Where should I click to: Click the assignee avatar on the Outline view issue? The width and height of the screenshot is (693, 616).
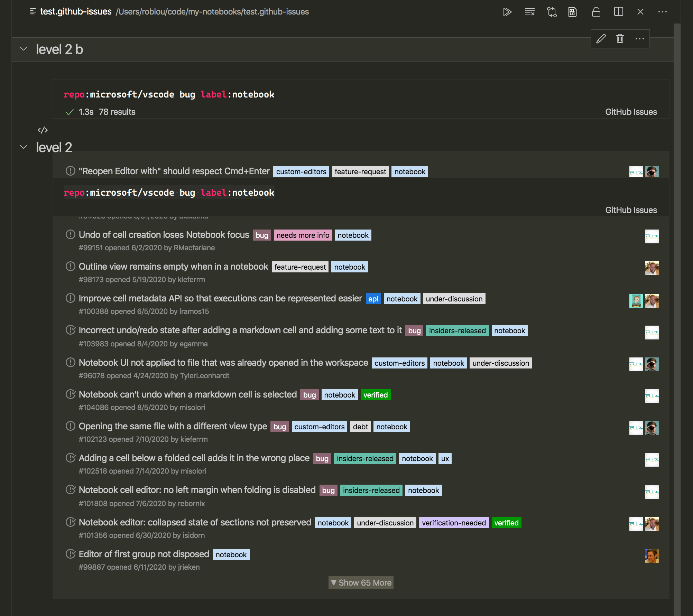click(x=652, y=268)
